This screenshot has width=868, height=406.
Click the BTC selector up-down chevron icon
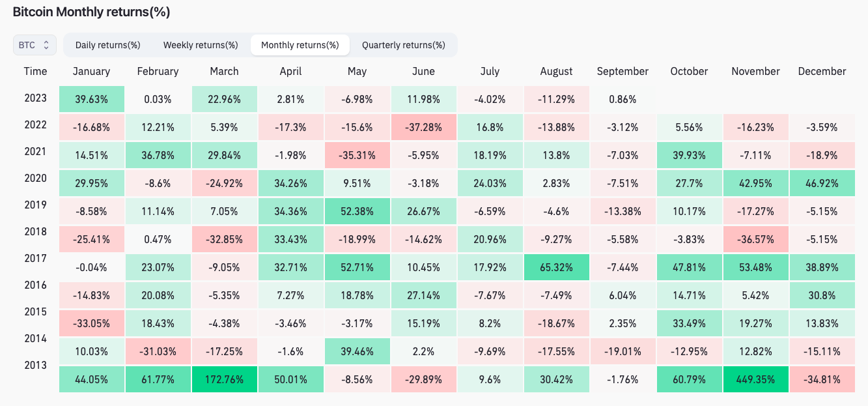(x=46, y=45)
